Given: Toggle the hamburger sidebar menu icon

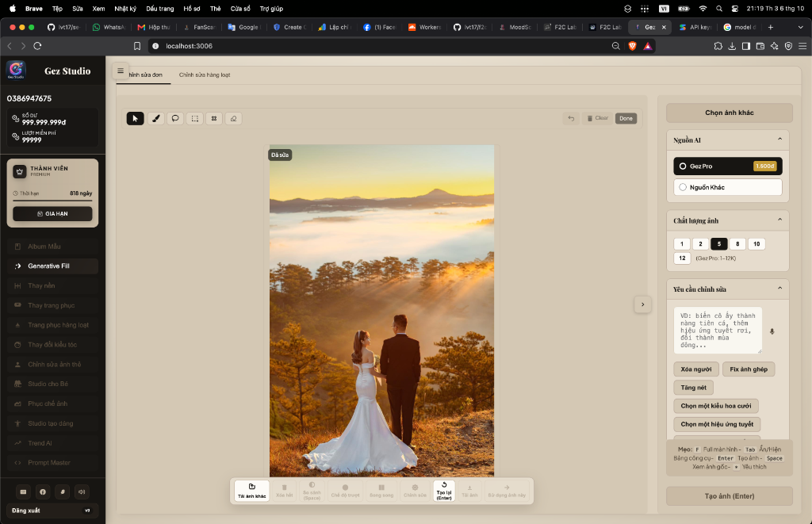Looking at the screenshot, I should click(121, 71).
